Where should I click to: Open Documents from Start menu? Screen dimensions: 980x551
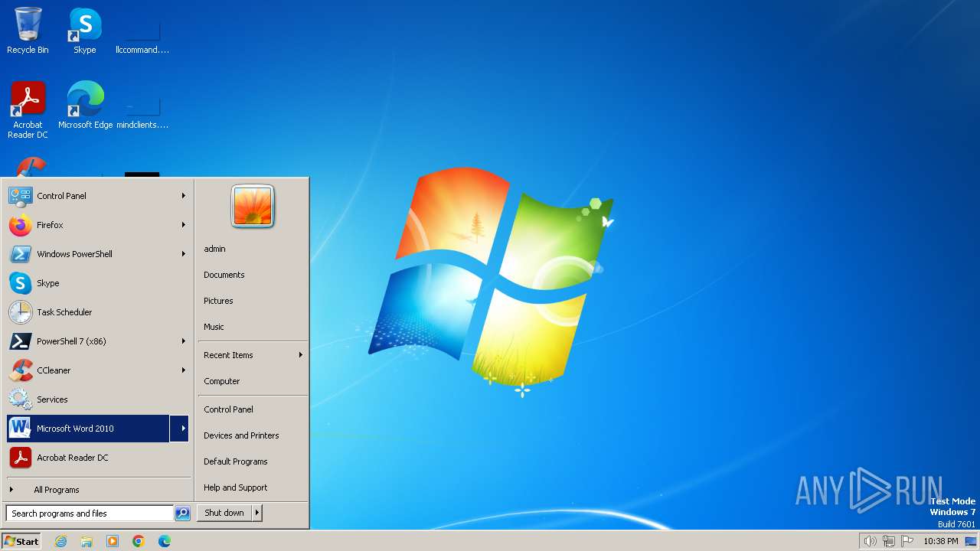point(224,275)
